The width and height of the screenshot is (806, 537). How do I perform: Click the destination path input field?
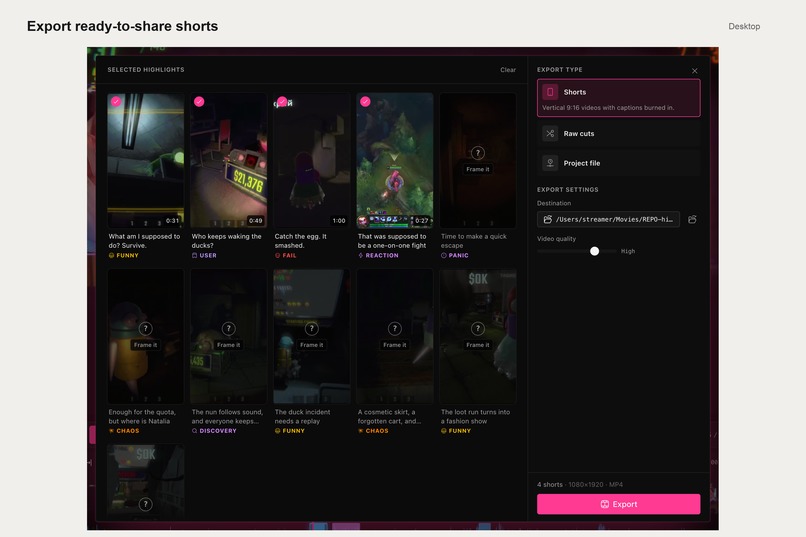(608, 219)
